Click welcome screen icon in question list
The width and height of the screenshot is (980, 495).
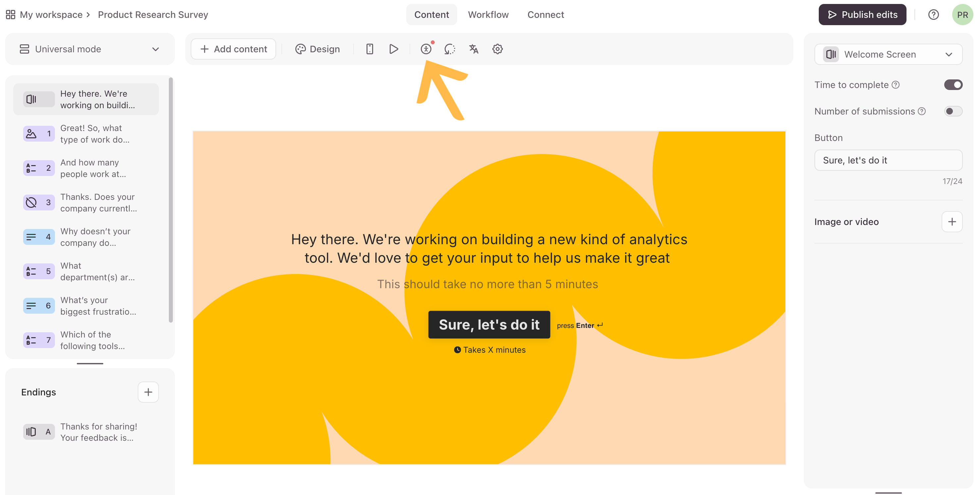31,99
